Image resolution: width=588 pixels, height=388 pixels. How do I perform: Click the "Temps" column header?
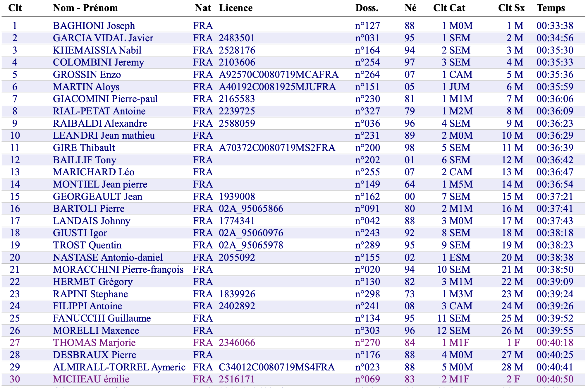[551, 8]
